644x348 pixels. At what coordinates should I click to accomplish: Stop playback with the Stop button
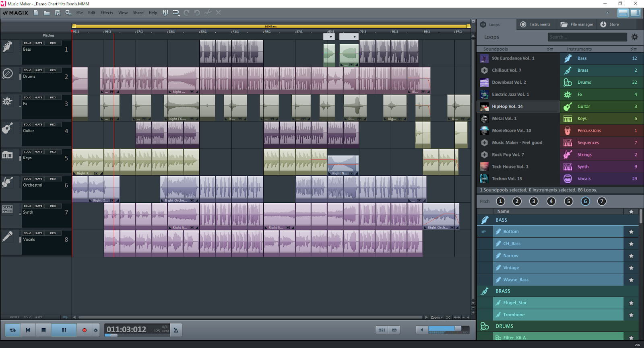[43, 330]
